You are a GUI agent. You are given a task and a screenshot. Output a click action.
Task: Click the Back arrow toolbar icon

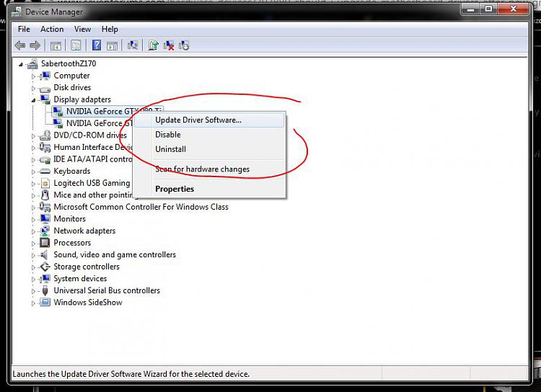20,45
